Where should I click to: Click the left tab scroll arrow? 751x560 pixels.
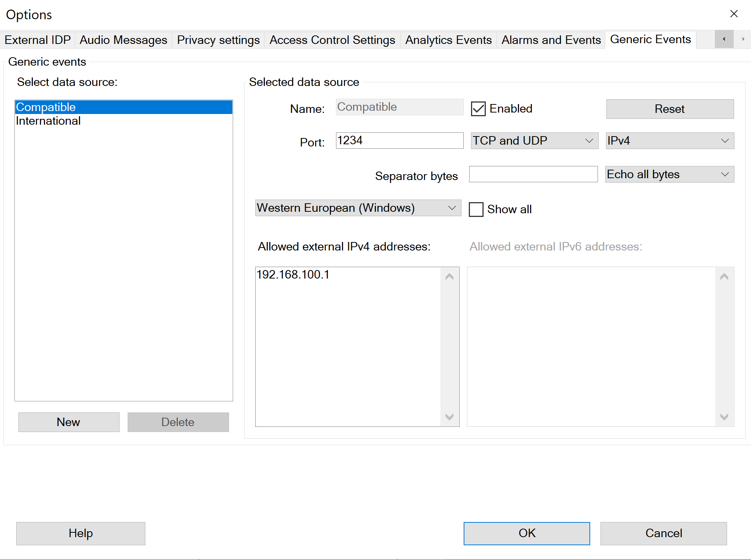pos(724,39)
